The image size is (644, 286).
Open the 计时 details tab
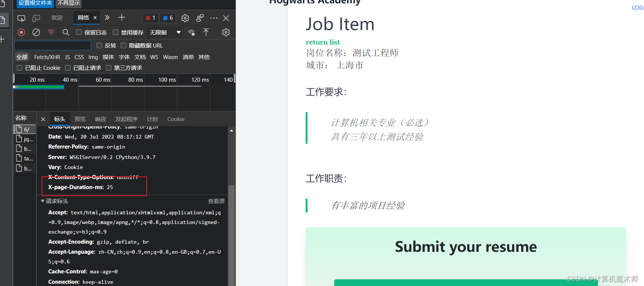tap(152, 119)
